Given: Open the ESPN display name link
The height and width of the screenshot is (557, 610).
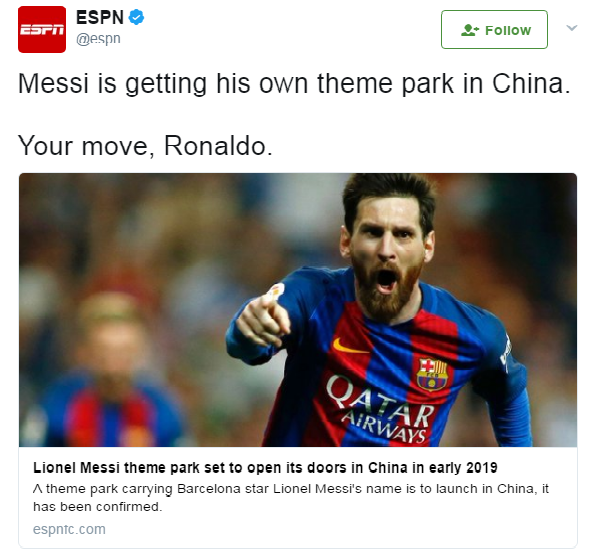Looking at the screenshot, I should pyautogui.click(x=100, y=18).
